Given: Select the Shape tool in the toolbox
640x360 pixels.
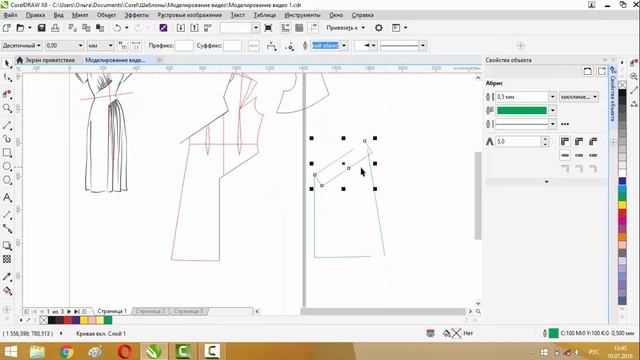Looking at the screenshot, I should [7, 78].
